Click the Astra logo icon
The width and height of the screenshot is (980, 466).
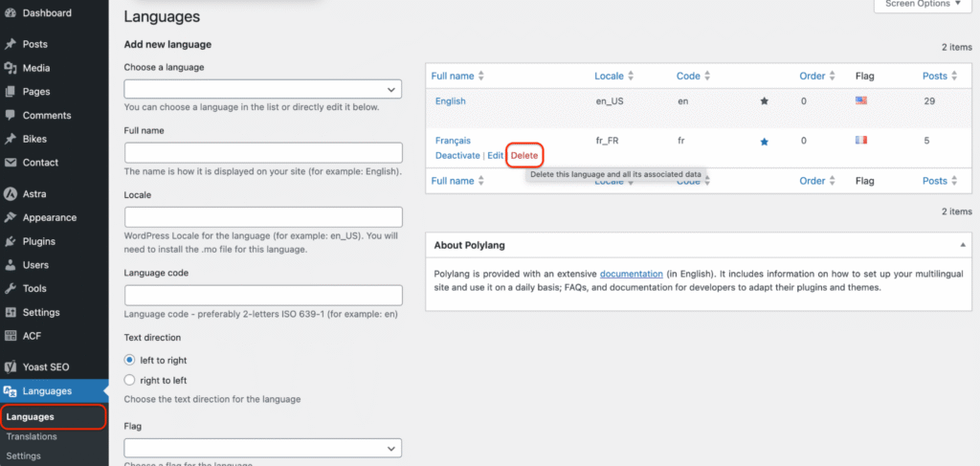click(x=10, y=194)
